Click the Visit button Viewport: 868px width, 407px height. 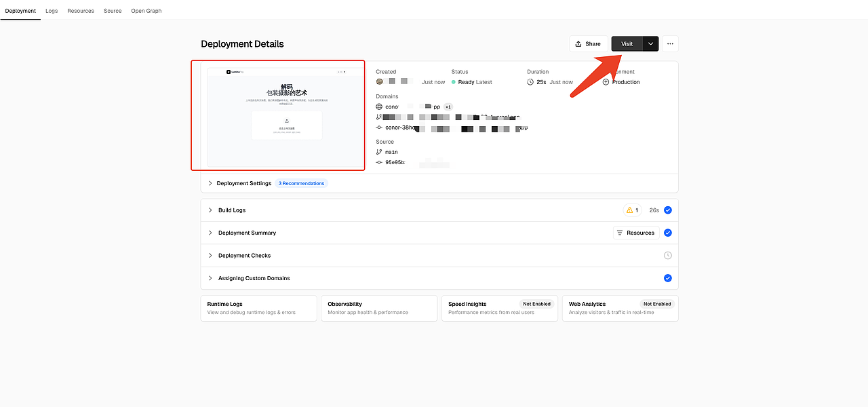[x=627, y=43]
